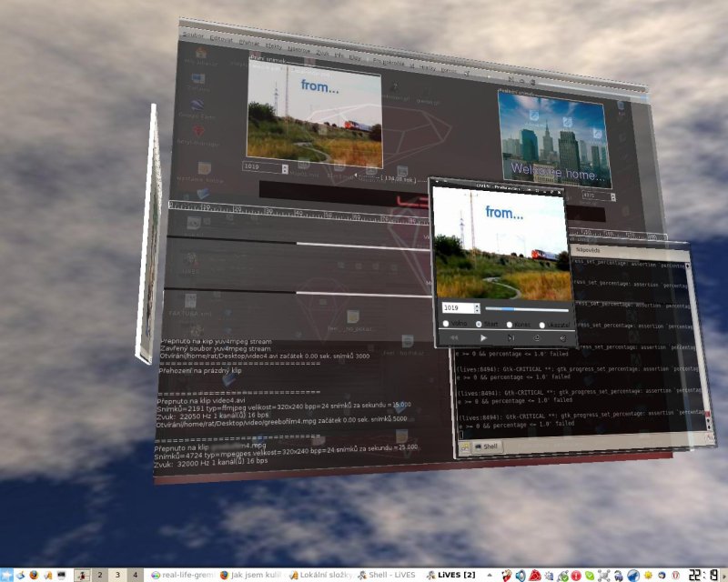Click play selection button in preview window
This screenshot has width=728, height=582.
[x=511, y=338]
